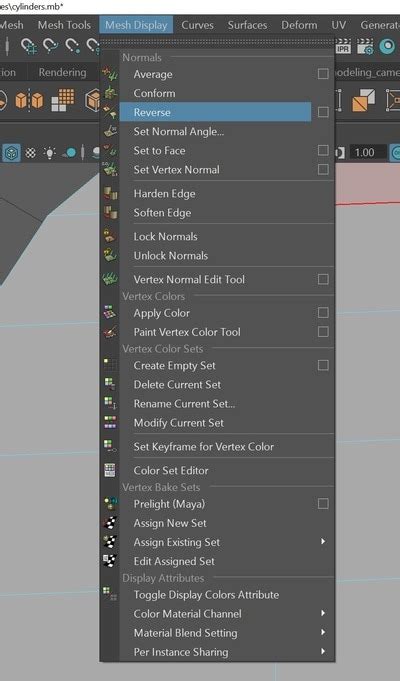Click Toggle Display Colors Attribute icon
400x681 pixels.
(x=110, y=594)
